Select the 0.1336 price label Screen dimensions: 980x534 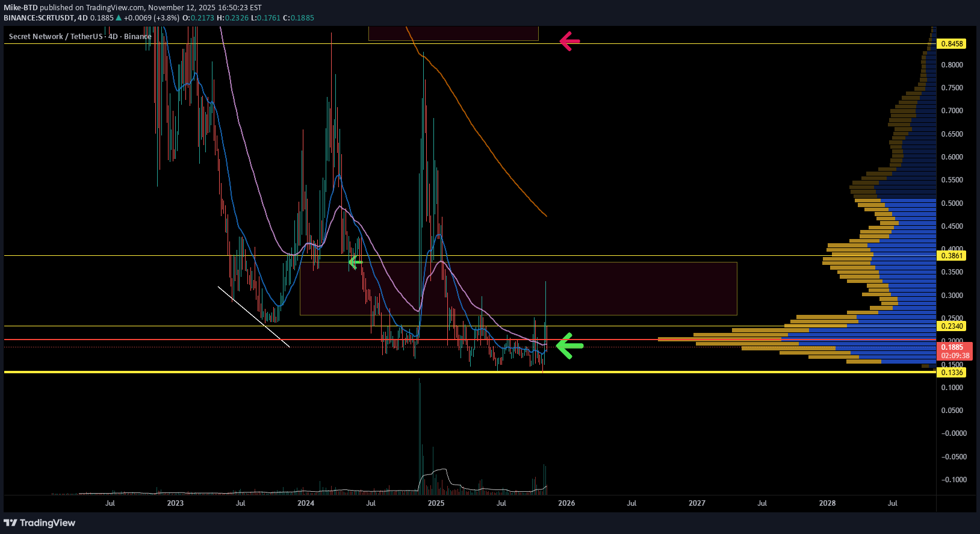(952, 373)
